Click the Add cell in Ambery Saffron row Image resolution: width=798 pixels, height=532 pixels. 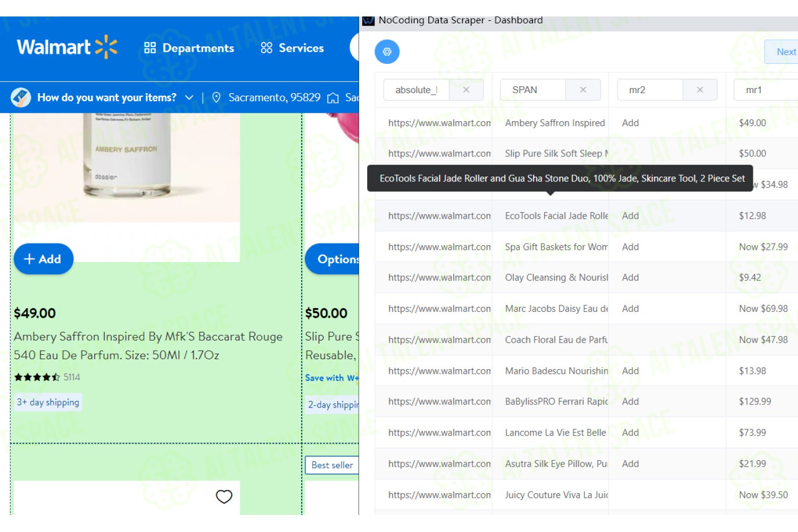coord(667,123)
